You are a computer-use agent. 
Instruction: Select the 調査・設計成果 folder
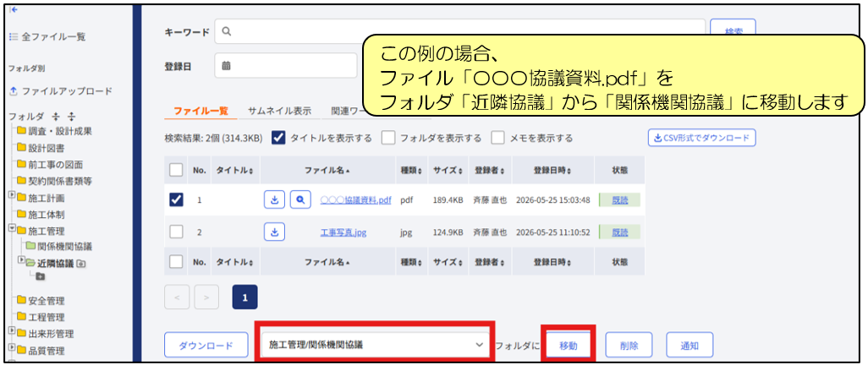[x=54, y=131]
